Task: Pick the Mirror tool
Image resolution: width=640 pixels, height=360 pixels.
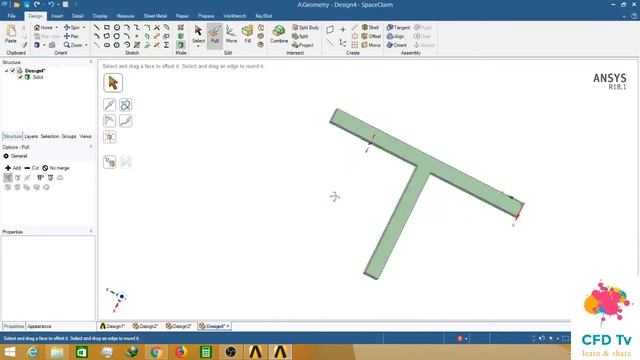Action: tap(371, 45)
